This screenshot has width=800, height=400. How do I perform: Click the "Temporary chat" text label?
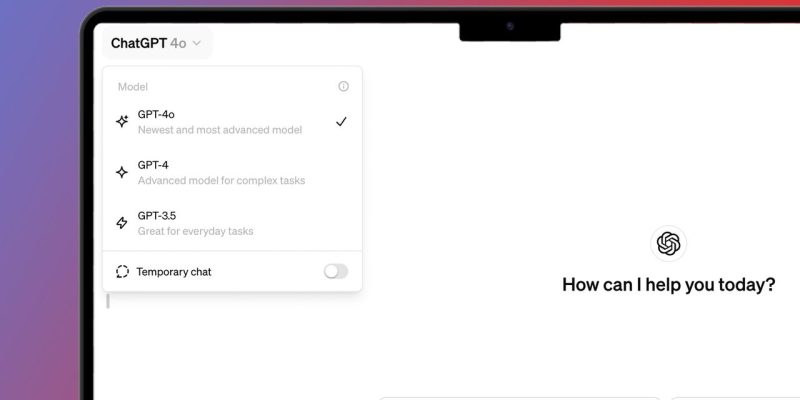(x=174, y=271)
